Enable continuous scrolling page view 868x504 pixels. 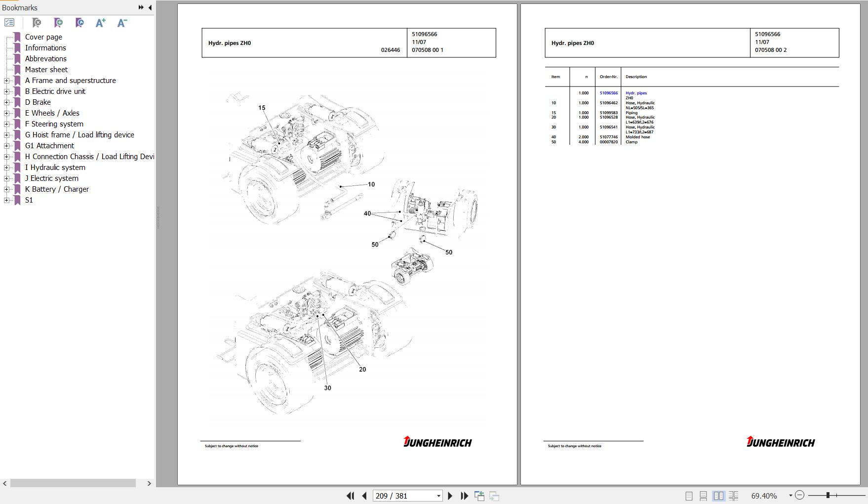pyautogui.click(x=703, y=496)
